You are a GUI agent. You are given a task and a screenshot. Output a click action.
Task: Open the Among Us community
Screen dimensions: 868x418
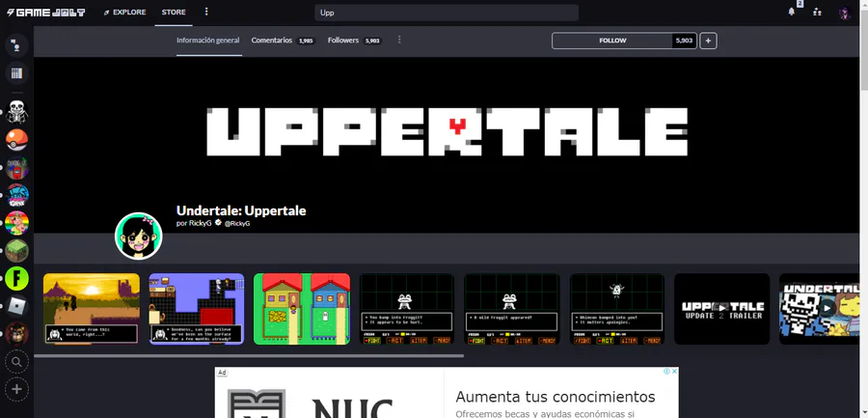tap(16, 168)
